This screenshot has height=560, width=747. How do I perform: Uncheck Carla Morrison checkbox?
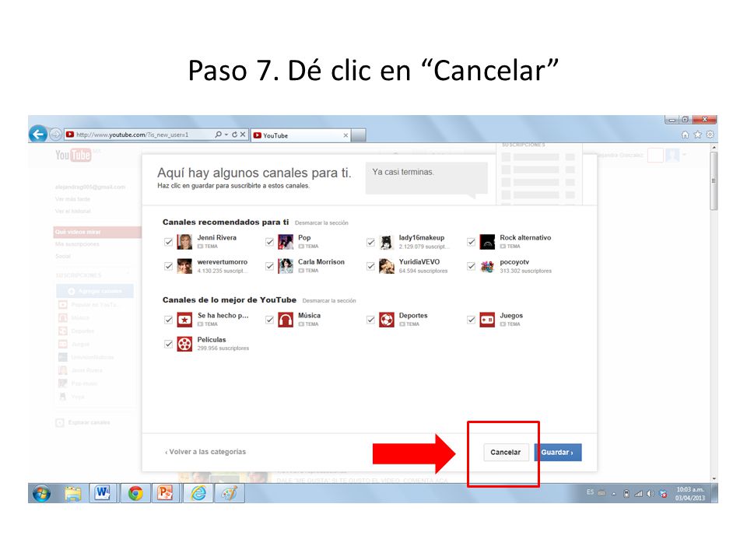[x=269, y=266]
